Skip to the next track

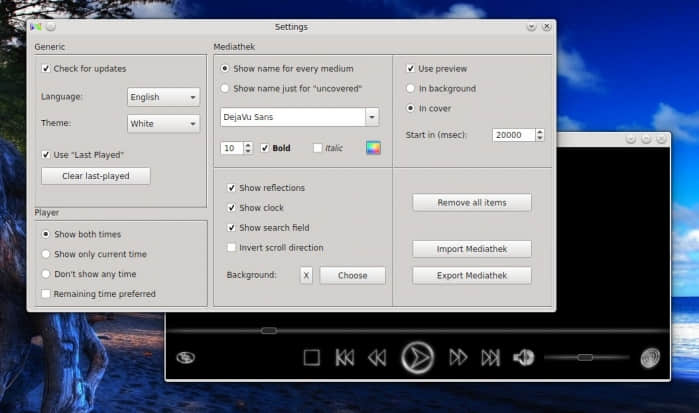[x=490, y=357]
